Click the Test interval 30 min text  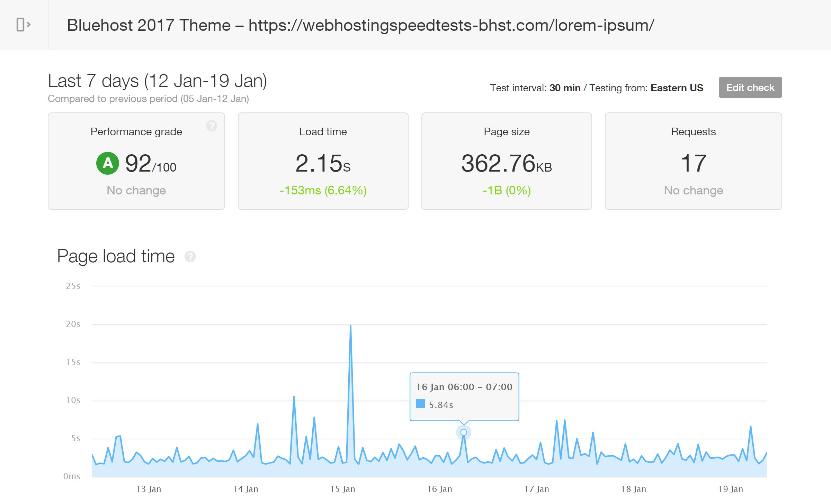click(x=535, y=88)
